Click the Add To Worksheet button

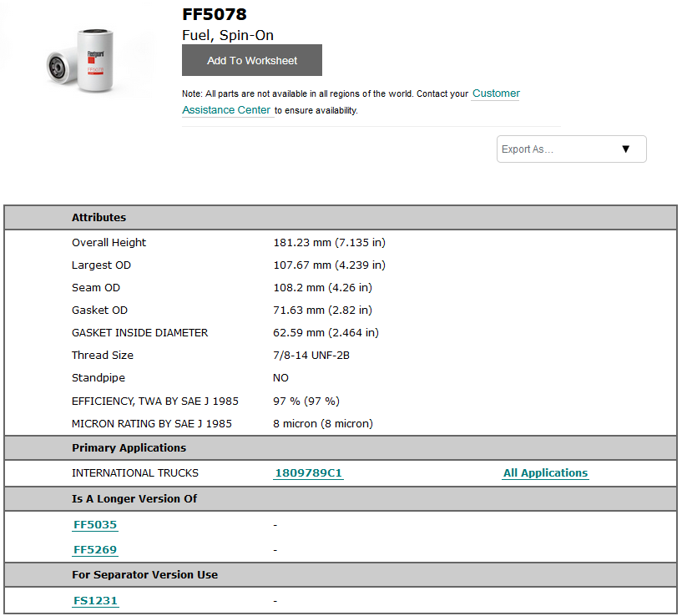coord(251,59)
